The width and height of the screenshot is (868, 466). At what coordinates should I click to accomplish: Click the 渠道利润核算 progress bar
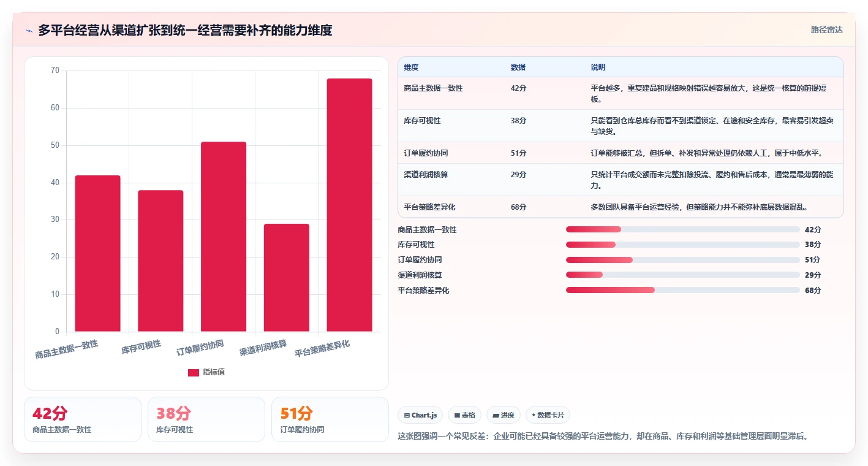tap(683, 275)
